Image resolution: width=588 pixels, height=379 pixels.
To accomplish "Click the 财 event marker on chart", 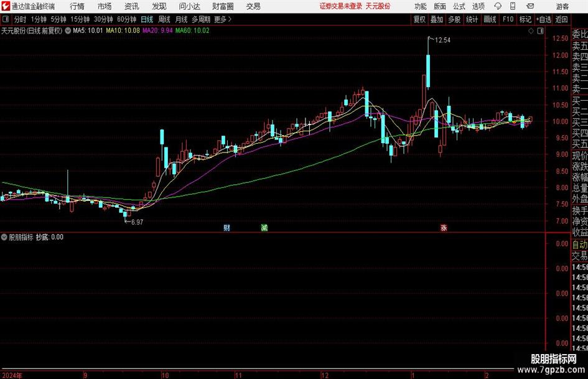I will tap(226, 228).
